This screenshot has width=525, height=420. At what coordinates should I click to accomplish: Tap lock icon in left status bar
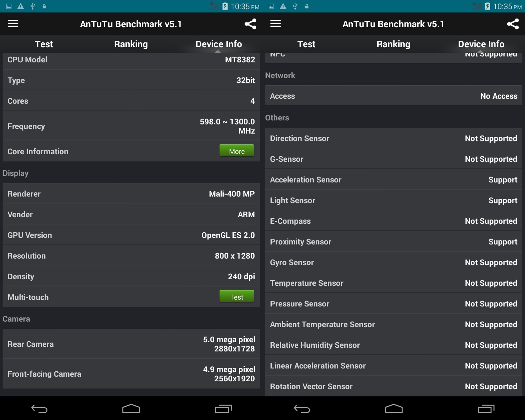[44, 6]
